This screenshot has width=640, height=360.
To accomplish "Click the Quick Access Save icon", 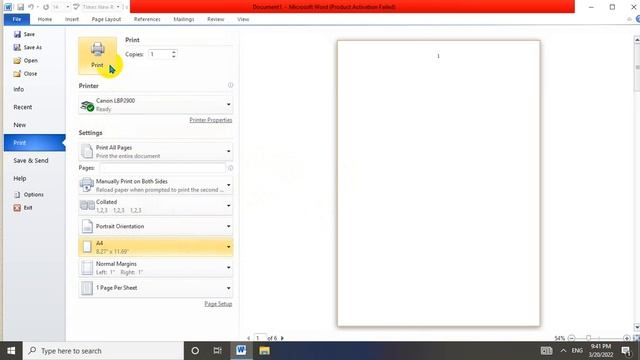I will pyautogui.click(x=20, y=7).
